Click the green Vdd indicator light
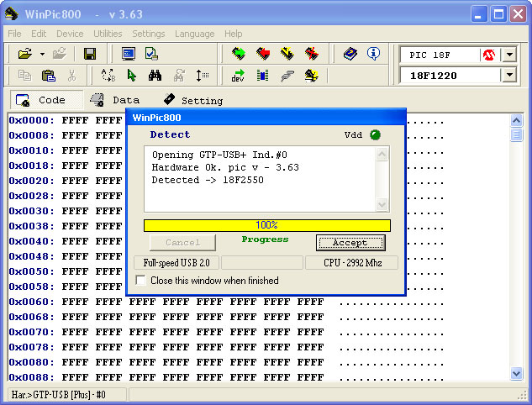 pyautogui.click(x=375, y=134)
